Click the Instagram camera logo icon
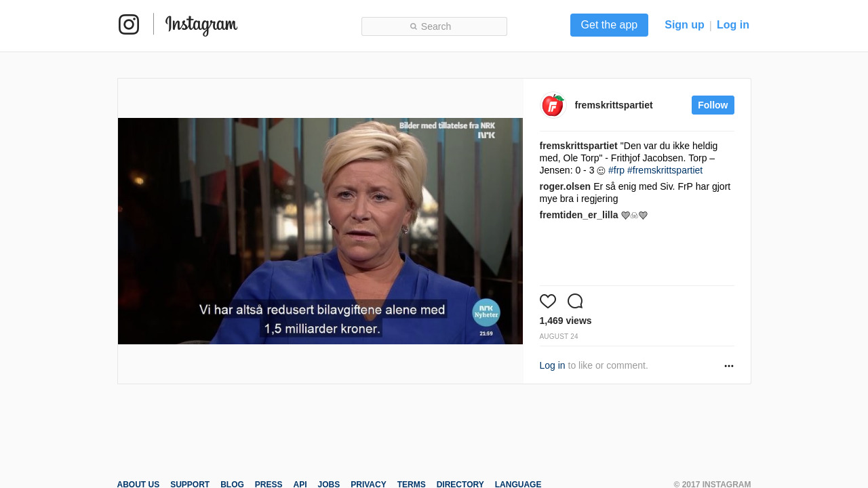The height and width of the screenshot is (488, 868). coord(129,24)
